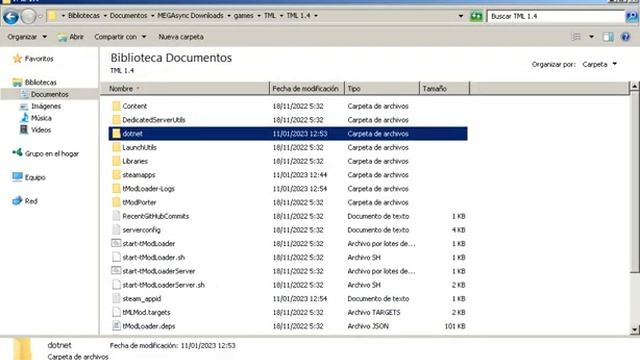The width and height of the screenshot is (640, 360).
Task: Click the Abrir toolbar button
Action: pos(71,37)
